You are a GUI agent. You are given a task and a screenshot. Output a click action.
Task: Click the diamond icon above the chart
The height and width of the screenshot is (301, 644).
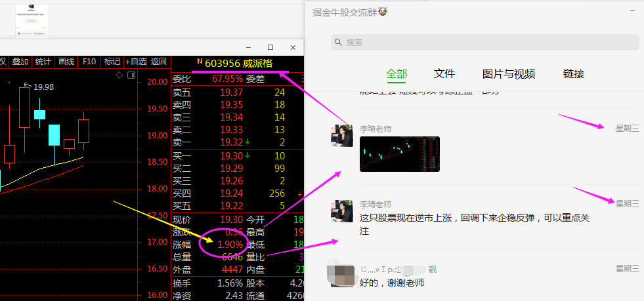[x=119, y=75]
